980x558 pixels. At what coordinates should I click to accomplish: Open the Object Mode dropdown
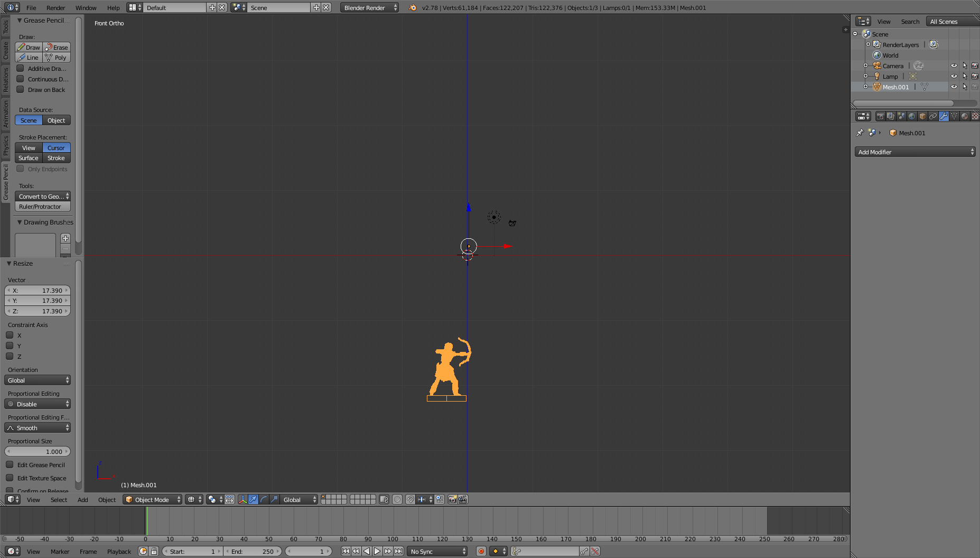152,499
